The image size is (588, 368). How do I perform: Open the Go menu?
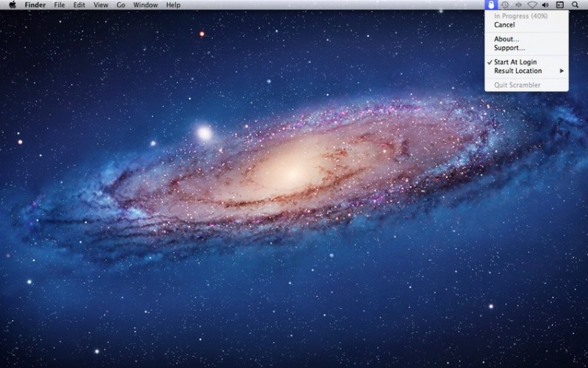pos(121,5)
